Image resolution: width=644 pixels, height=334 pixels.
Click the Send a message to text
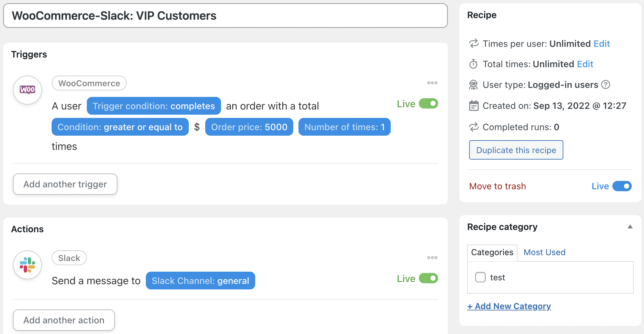[96, 281]
